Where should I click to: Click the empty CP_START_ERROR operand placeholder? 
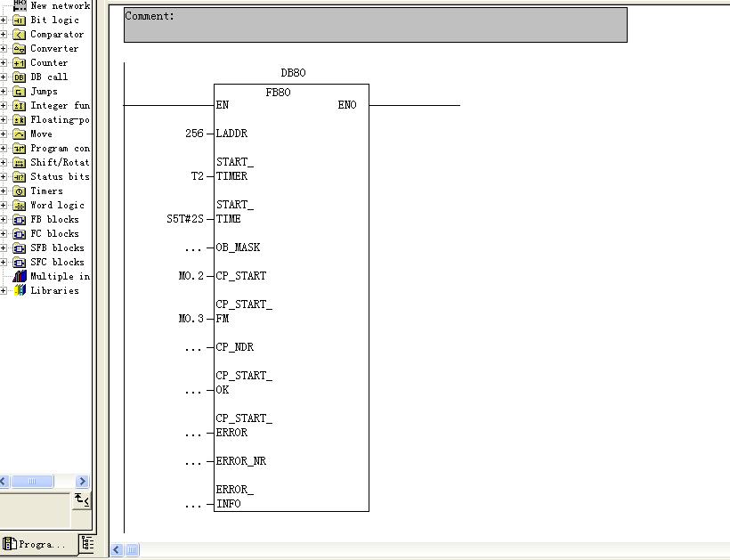pos(193,434)
